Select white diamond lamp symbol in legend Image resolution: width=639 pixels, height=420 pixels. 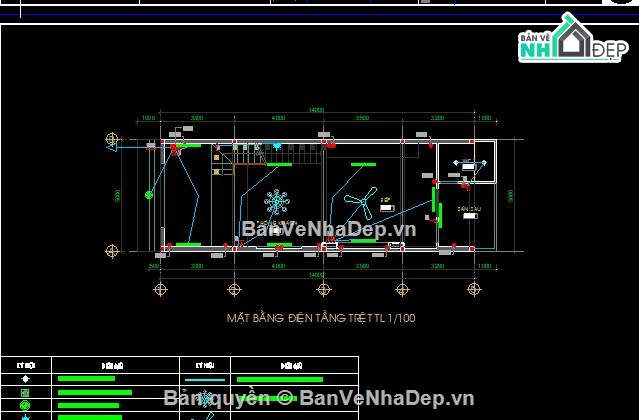[x=25, y=379]
